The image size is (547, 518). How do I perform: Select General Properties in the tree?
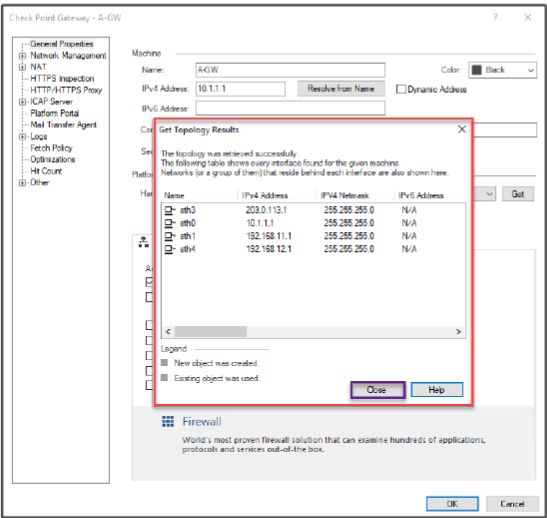(62, 44)
